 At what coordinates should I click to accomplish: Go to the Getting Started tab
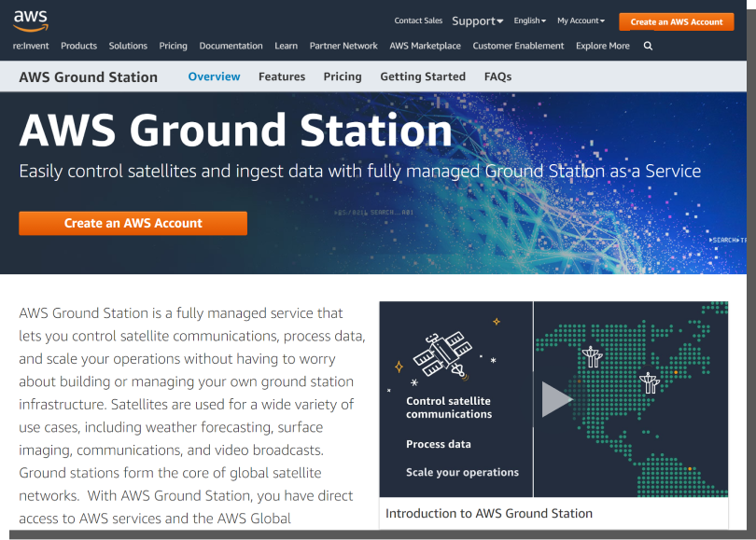point(423,76)
